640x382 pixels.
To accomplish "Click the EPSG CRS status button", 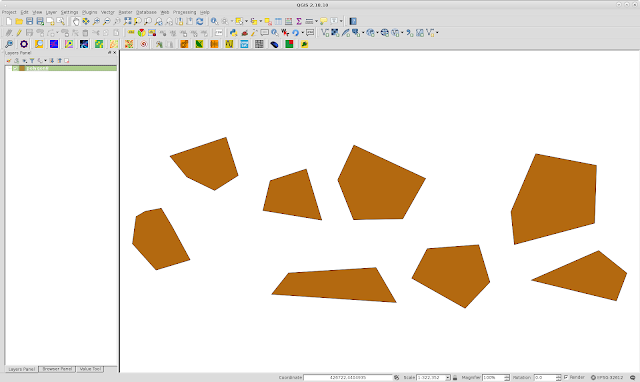I will (607, 378).
